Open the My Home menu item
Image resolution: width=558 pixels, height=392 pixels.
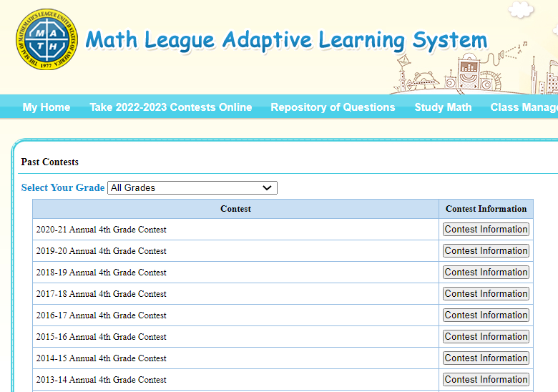46,107
